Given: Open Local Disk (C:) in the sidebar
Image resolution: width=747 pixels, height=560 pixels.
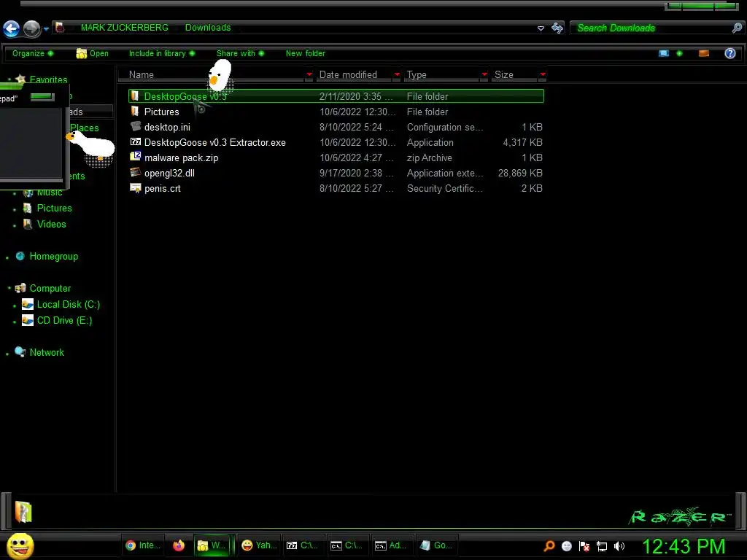Looking at the screenshot, I should coord(68,304).
